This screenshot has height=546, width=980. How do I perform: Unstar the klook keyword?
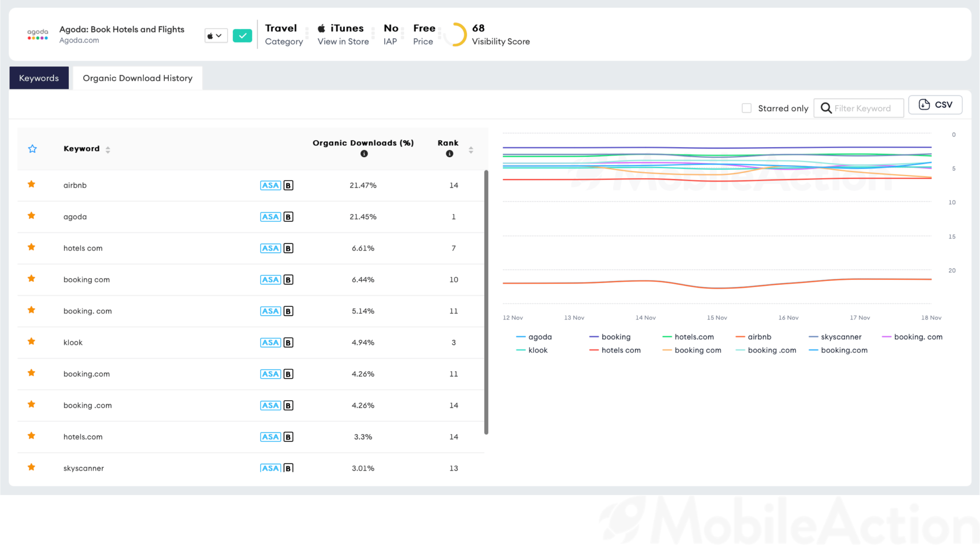[x=31, y=342]
